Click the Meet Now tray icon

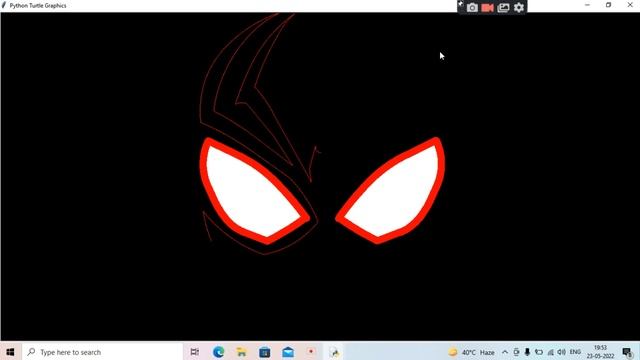[516, 352]
